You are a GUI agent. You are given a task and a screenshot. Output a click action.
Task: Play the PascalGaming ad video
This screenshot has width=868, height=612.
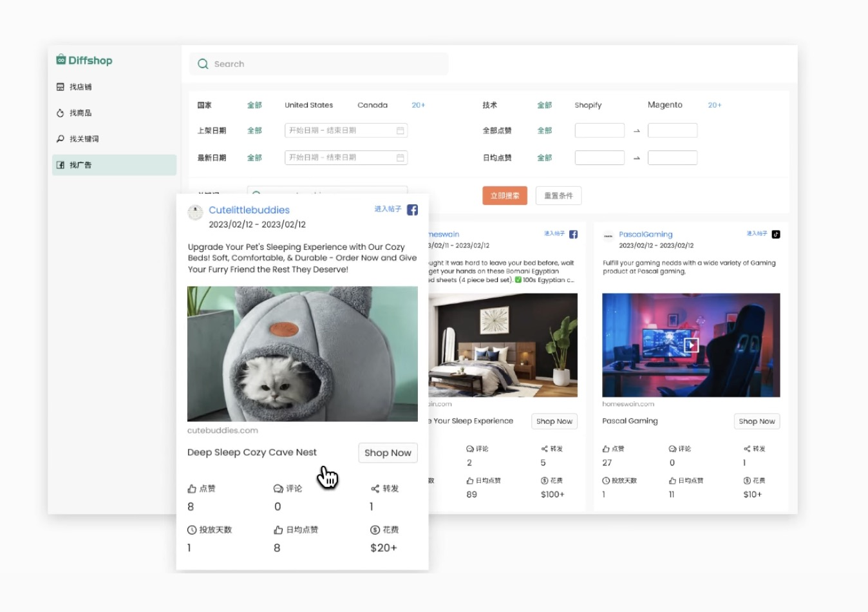coord(691,345)
